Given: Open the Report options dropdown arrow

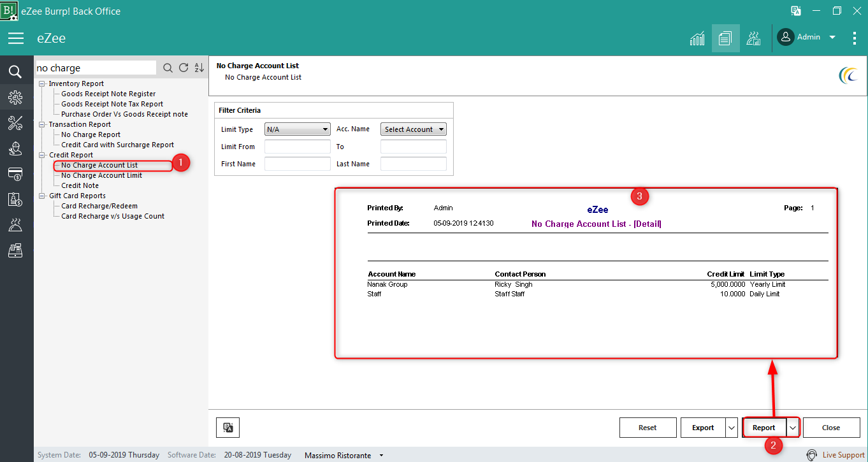Looking at the screenshot, I should (793, 428).
